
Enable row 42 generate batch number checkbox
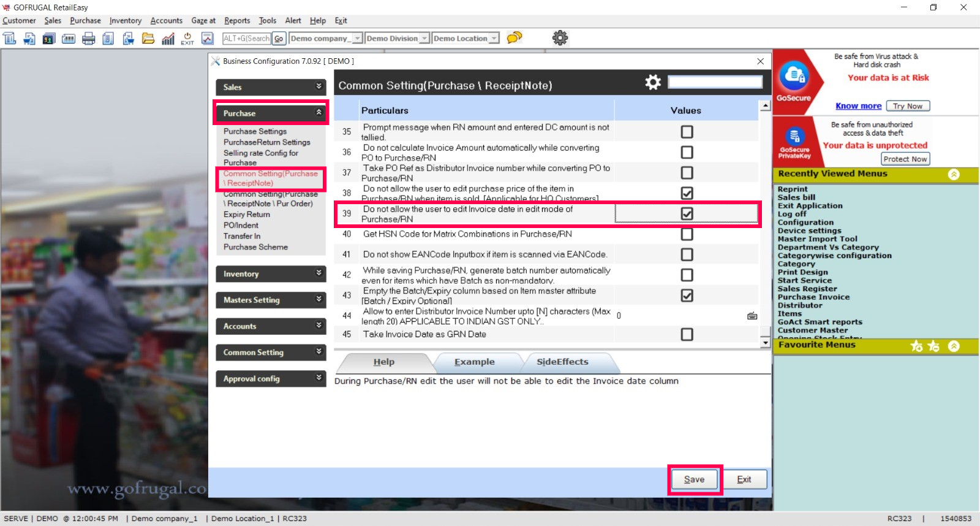[x=687, y=275]
